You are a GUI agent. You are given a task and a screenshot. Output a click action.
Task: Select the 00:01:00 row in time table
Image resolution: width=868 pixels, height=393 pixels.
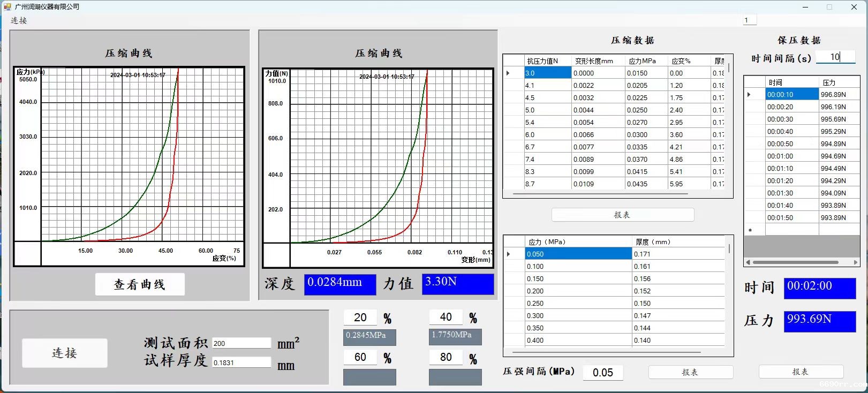pyautogui.click(x=791, y=156)
